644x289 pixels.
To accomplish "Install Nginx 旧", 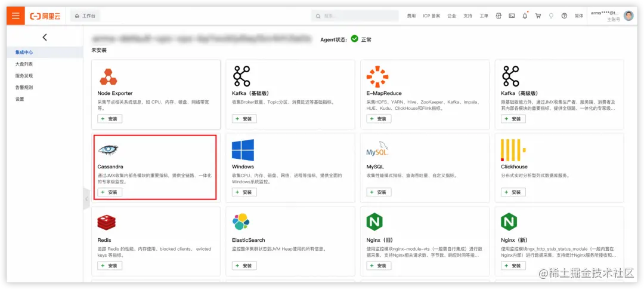I will click(x=379, y=266).
